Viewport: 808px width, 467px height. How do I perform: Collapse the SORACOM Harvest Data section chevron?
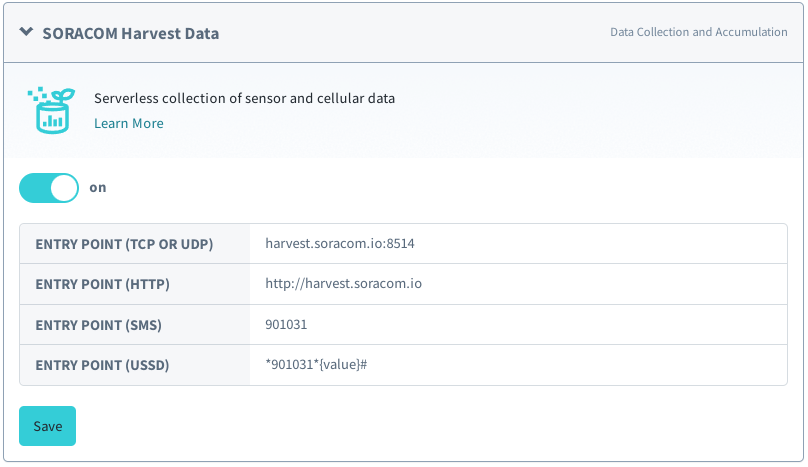26,32
